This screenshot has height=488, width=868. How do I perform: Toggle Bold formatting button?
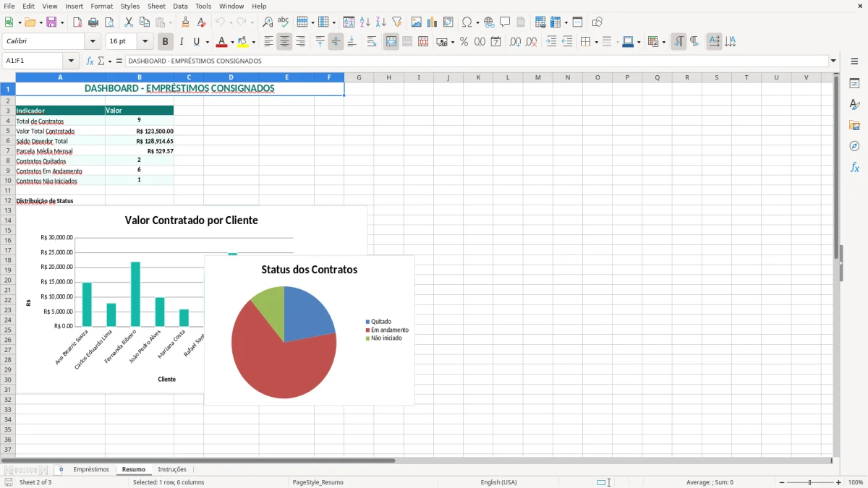166,42
